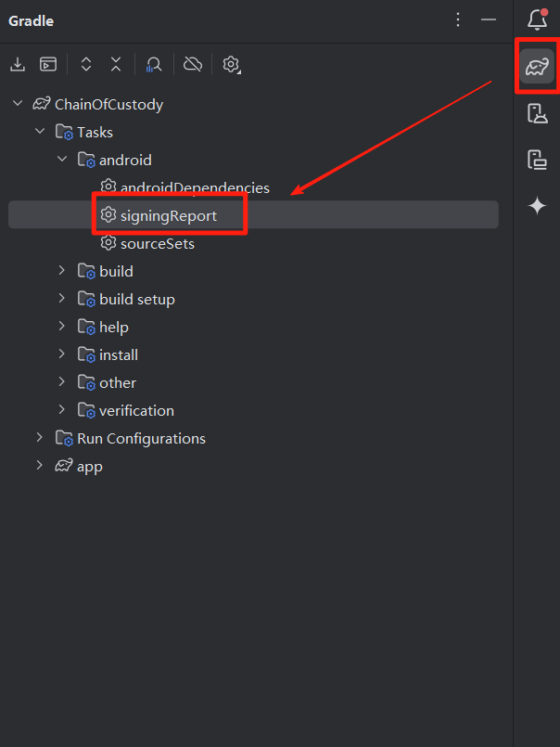The image size is (560, 747).
Task: Expand the verification task group
Action: (x=62, y=410)
